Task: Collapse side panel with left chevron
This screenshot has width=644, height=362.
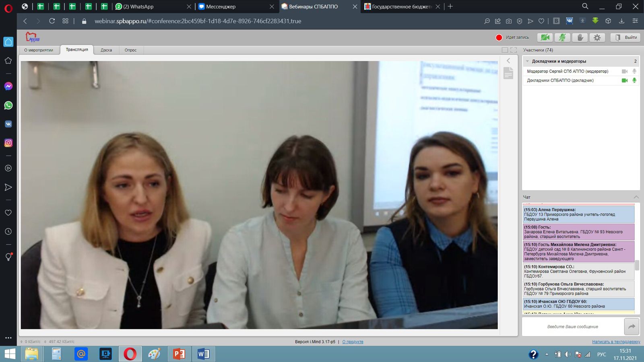Action: (x=508, y=61)
